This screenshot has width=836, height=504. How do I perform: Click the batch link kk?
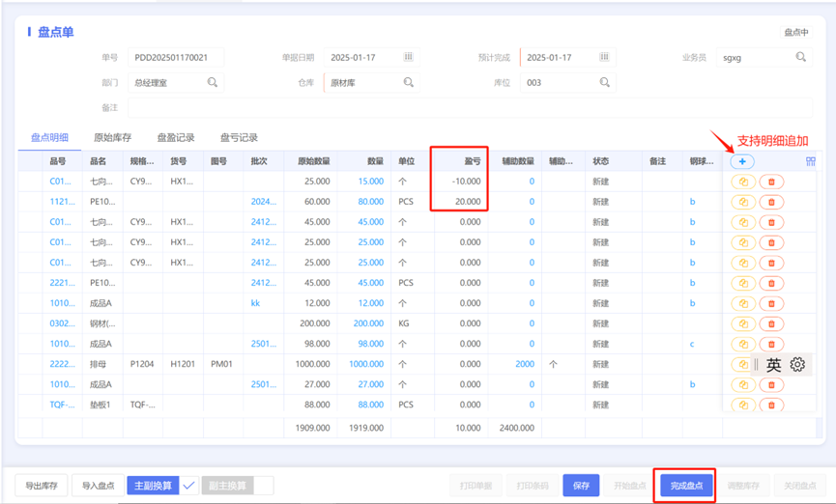click(255, 303)
